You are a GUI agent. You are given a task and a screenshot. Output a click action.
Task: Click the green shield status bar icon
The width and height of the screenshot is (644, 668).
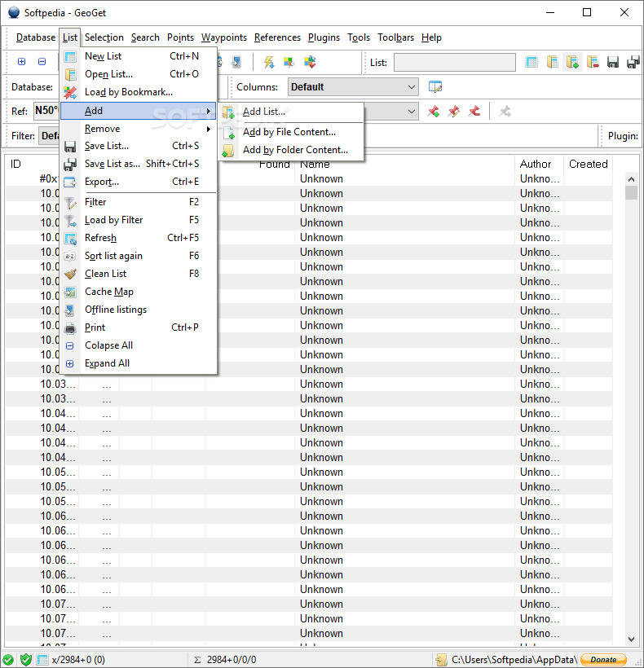click(x=26, y=660)
